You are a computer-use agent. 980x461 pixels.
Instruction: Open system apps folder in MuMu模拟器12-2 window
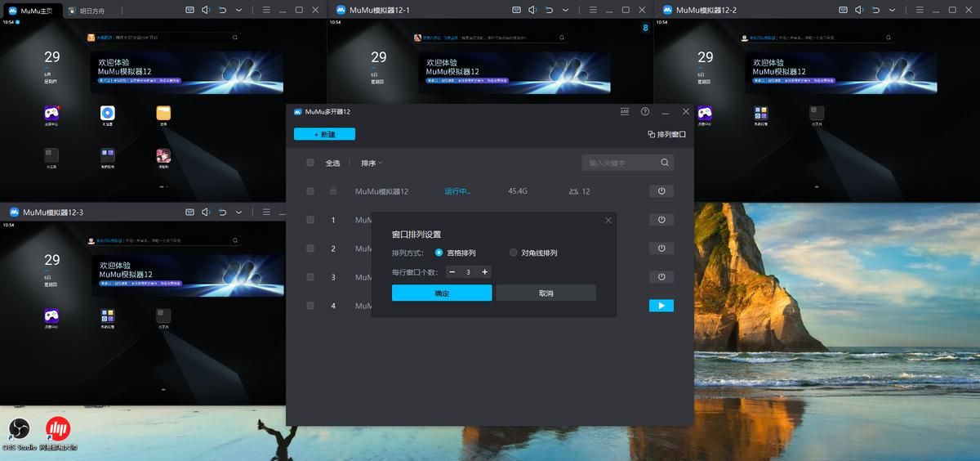tap(760, 115)
